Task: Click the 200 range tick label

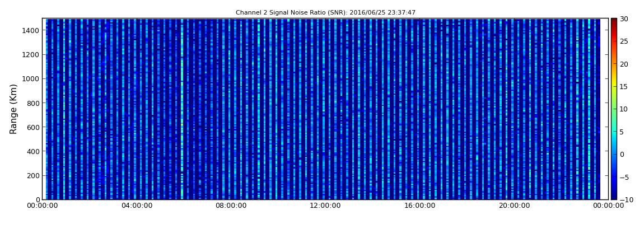Action: click(33, 176)
